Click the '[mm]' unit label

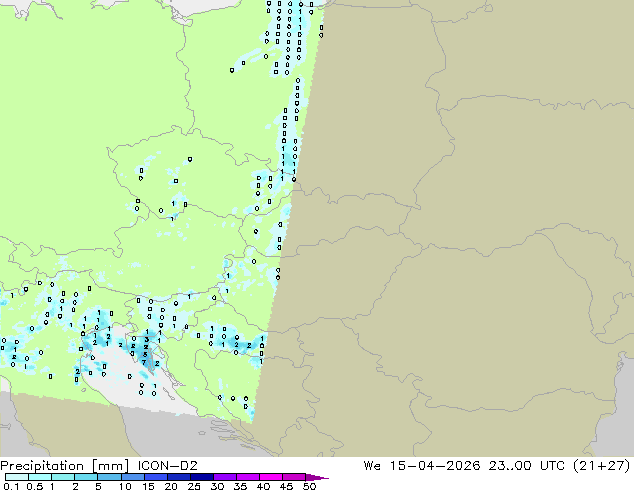pos(110,466)
